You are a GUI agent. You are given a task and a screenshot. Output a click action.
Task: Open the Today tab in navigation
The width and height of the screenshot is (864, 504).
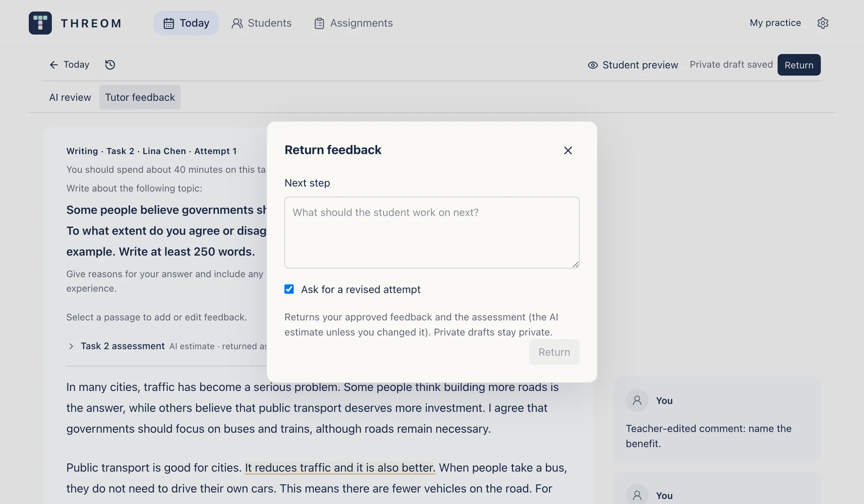click(186, 23)
